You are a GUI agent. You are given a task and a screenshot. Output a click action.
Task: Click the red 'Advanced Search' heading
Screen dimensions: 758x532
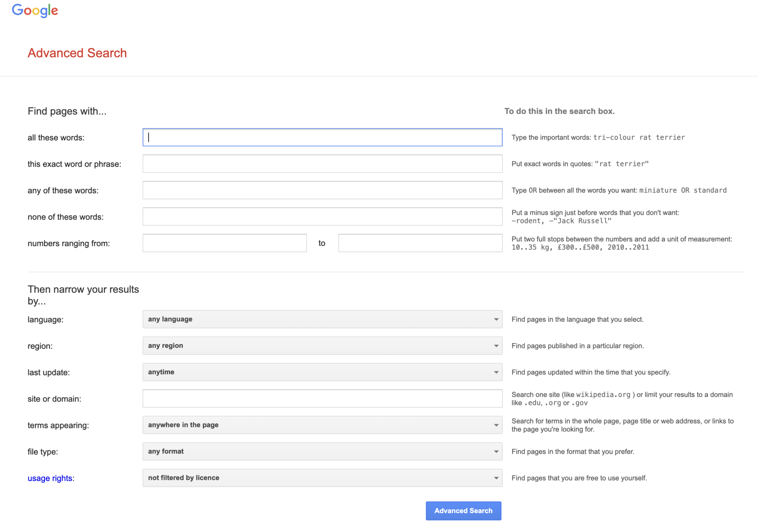click(x=77, y=53)
